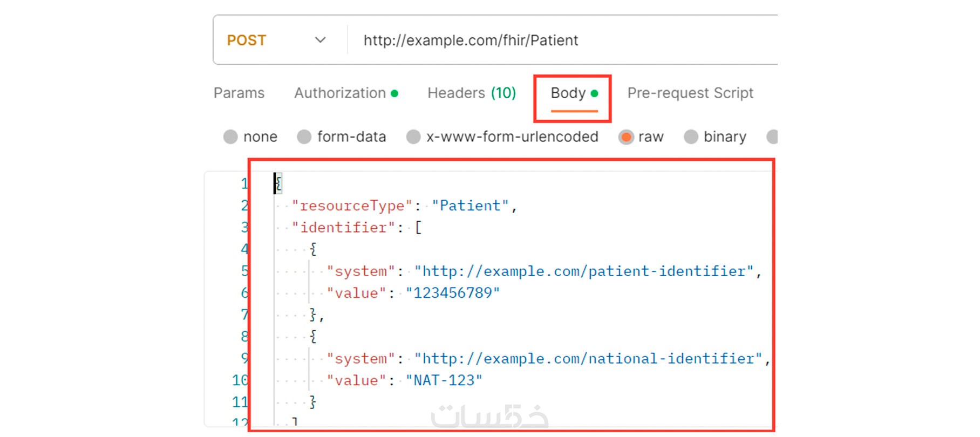980x437 pixels.
Task: Click the request URL input field
Action: [540, 40]
